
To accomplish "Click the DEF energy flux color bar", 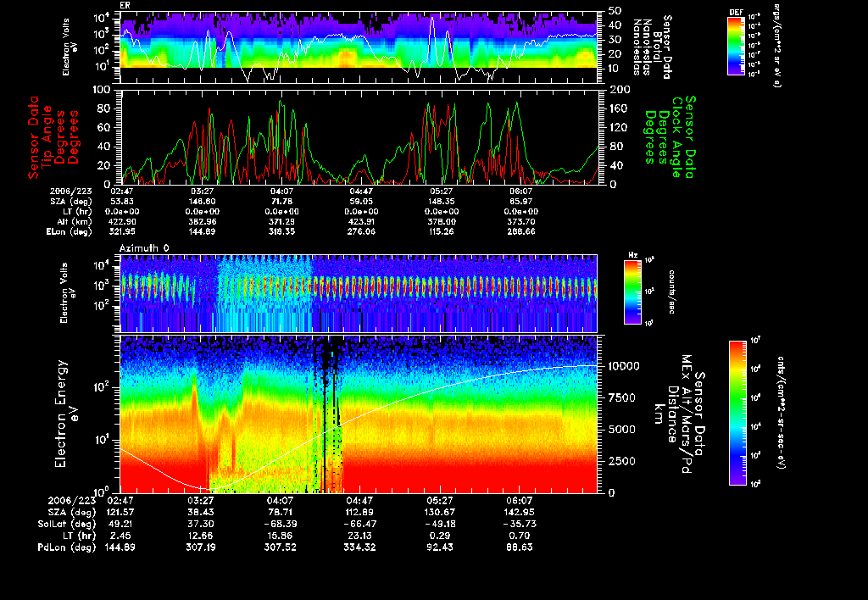I will pos(736,46).
